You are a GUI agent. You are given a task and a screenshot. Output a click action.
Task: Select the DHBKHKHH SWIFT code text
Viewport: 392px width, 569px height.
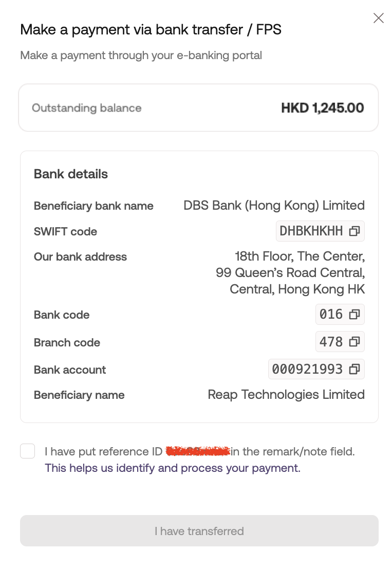311,231
